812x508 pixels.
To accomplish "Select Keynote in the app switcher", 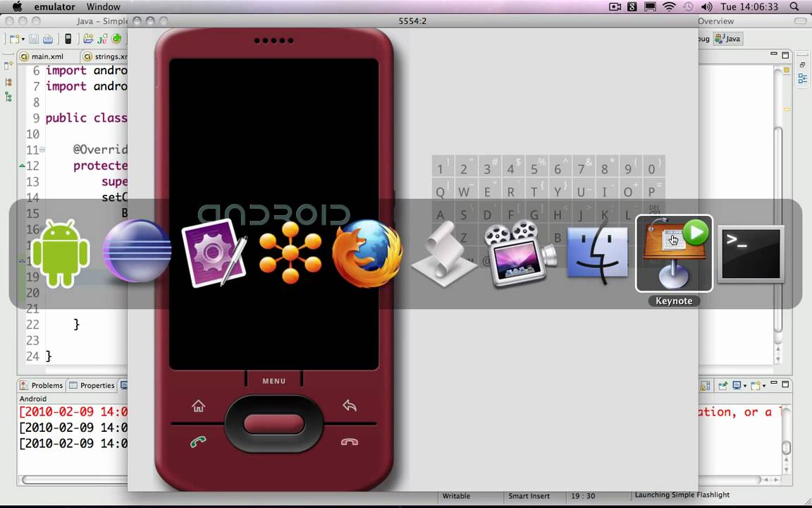I will (674, 253).
